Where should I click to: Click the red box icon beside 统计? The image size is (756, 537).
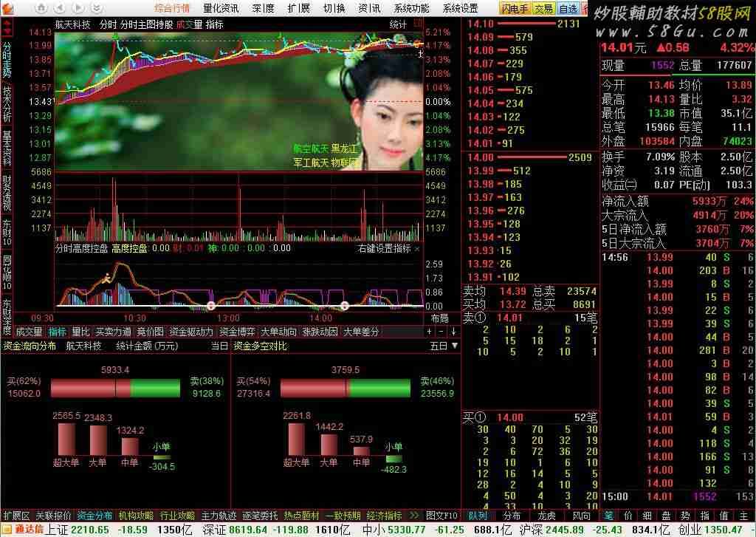click(x=418, y=23)
